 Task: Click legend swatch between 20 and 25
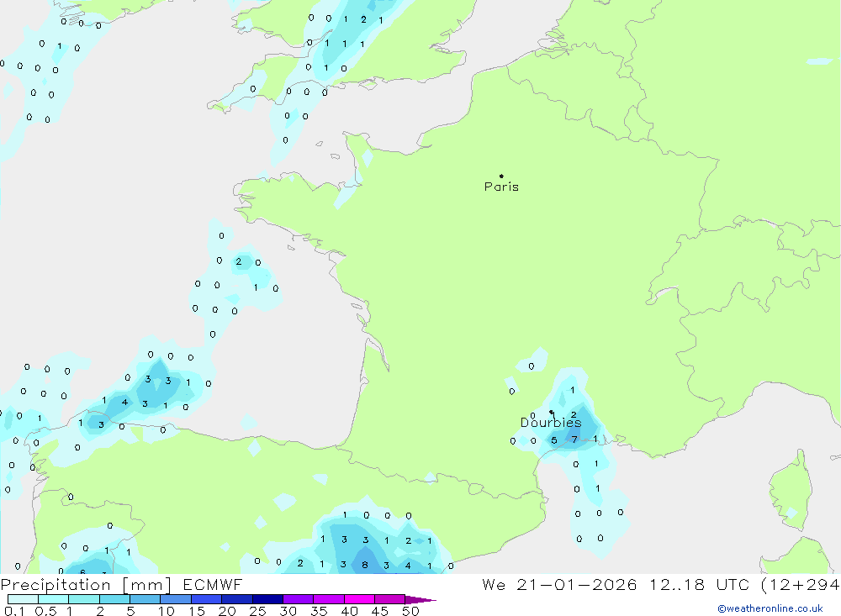(x=237, y=599)
